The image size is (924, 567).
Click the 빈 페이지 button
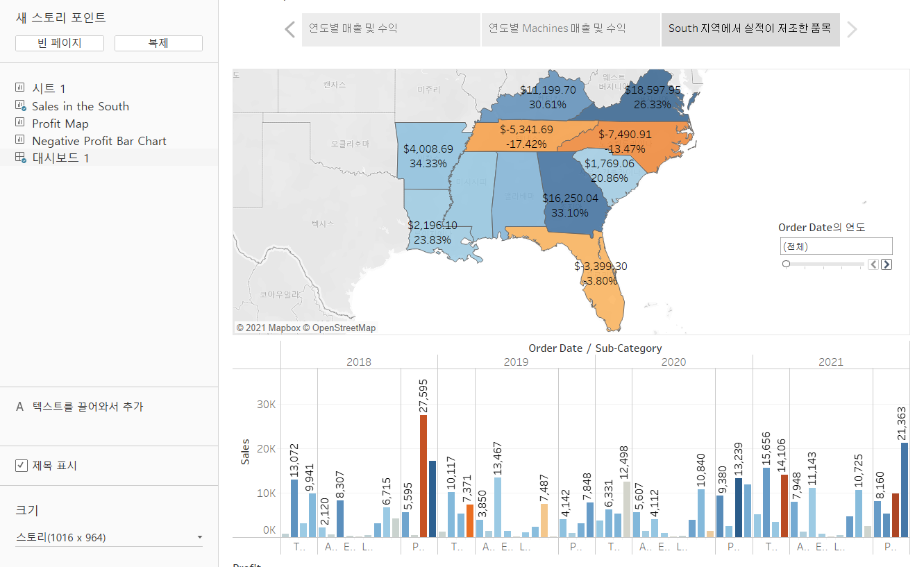click(x=60, y=43)
